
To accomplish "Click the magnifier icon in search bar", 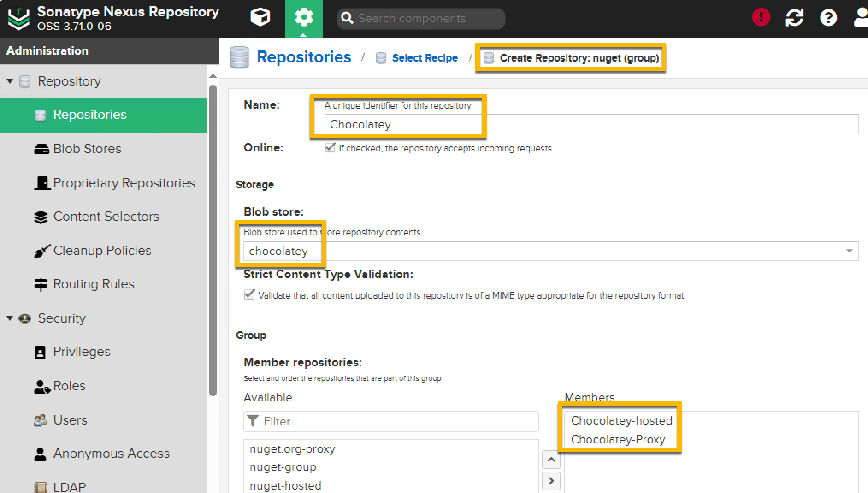I will [x=347, y=18].
